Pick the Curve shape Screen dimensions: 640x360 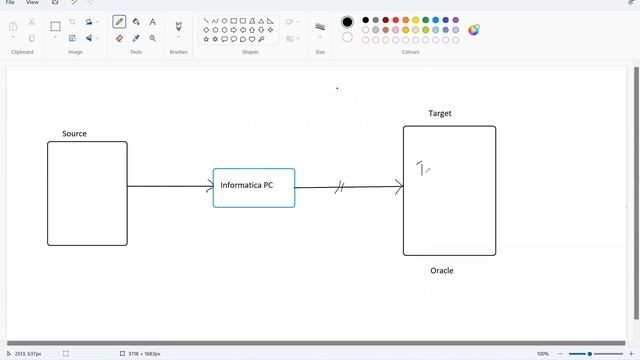(x=215, y=21)
